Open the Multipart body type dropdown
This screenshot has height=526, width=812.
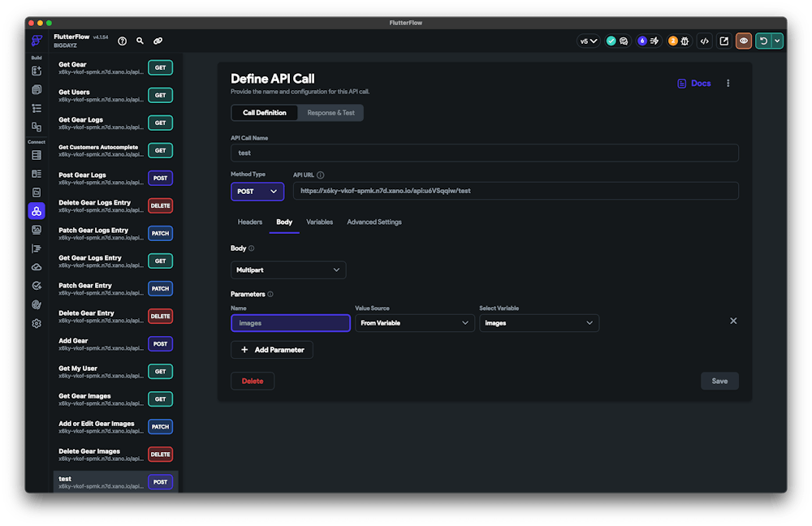(288, 269)
